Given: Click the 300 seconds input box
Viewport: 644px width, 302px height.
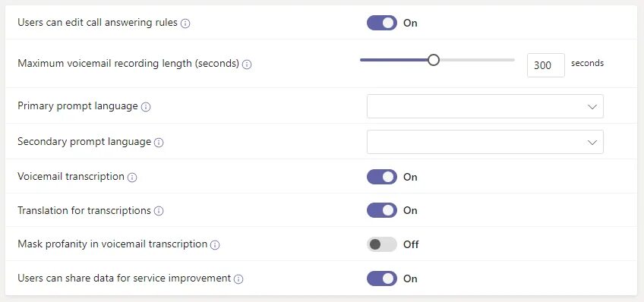Looking at the screenshot, I should coord(546,65).
